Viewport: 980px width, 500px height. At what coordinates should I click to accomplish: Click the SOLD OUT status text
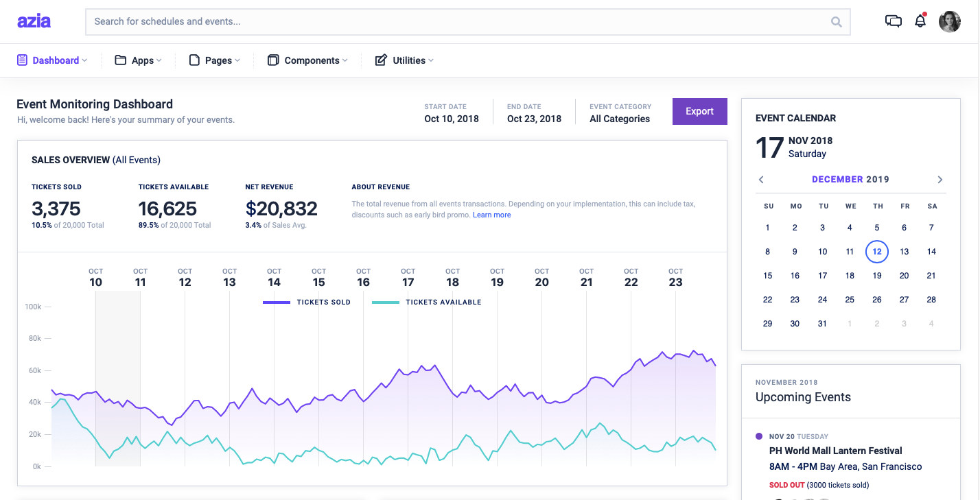pyautogui.click(x=786, y=485)
